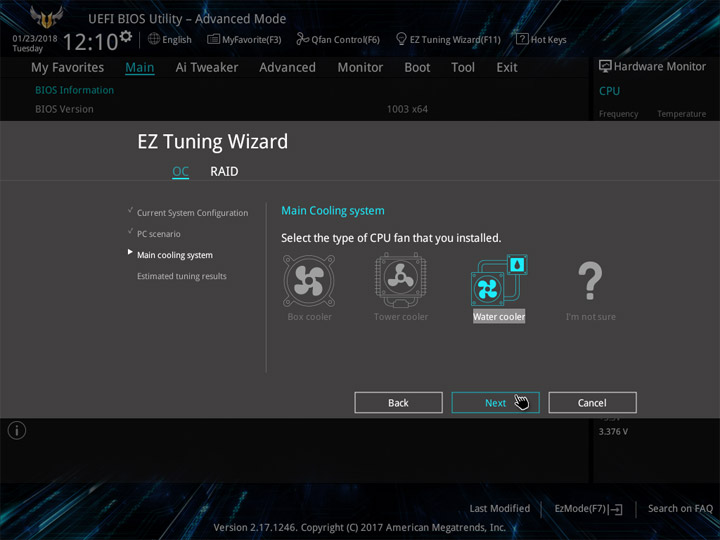Click the info circle icon
This screenshot has height=540, width=720.
pos(17,430)
